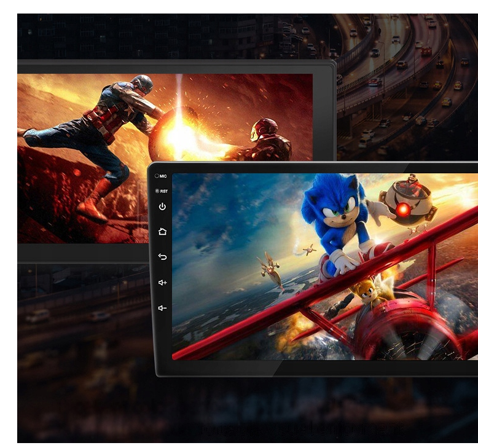Tap the back arrow button
This screenshot has width=478, height=448.
pos(162,257)
